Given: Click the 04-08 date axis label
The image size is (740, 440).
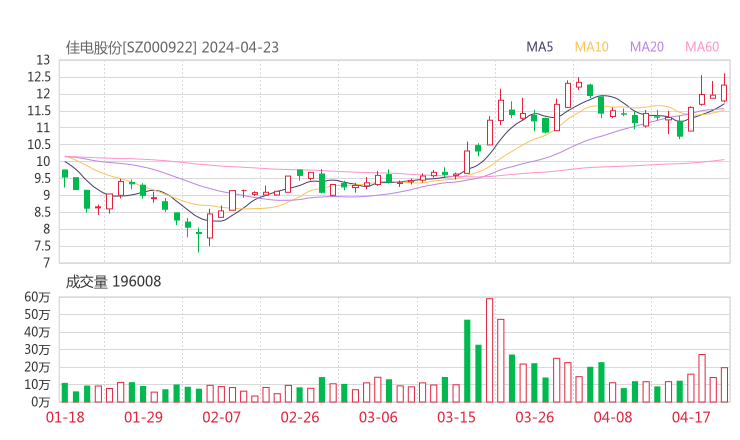Looking at the screenshot, I should (613, 417).
